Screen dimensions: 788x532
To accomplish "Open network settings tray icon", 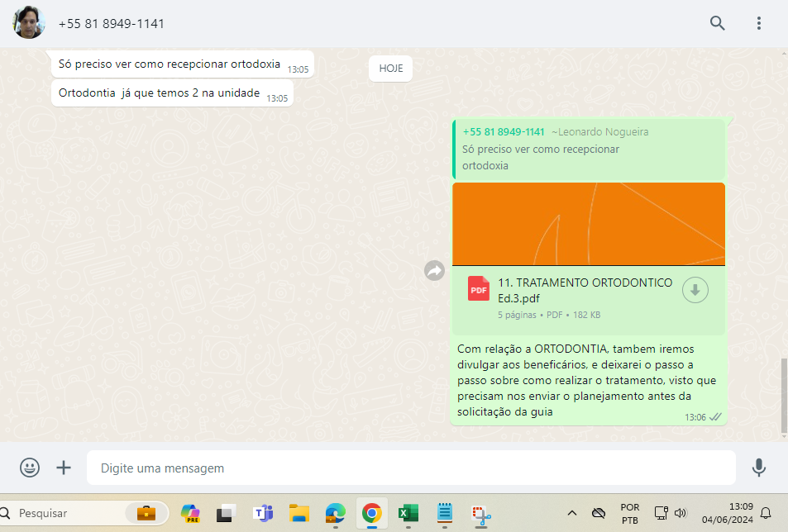I will pos(661,513).
